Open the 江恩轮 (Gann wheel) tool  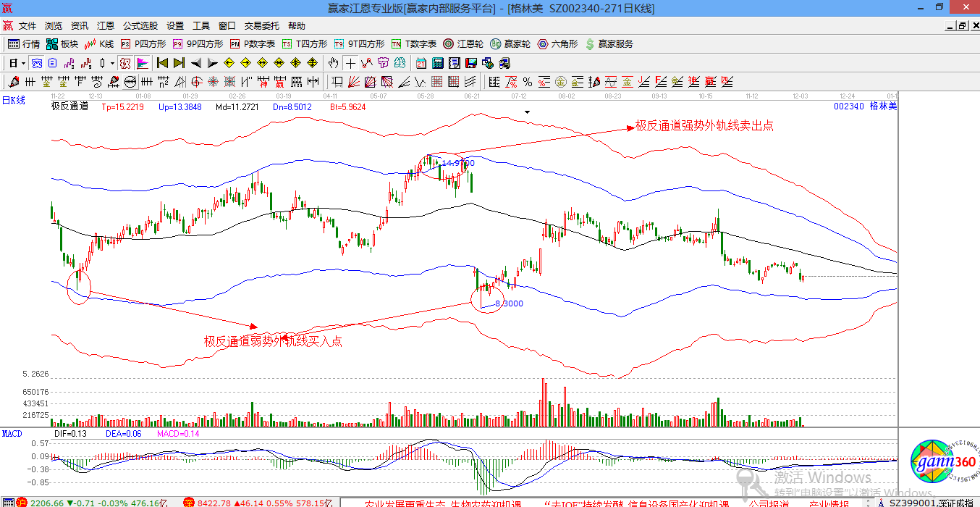pyautogui.click(x=463, y=44)
